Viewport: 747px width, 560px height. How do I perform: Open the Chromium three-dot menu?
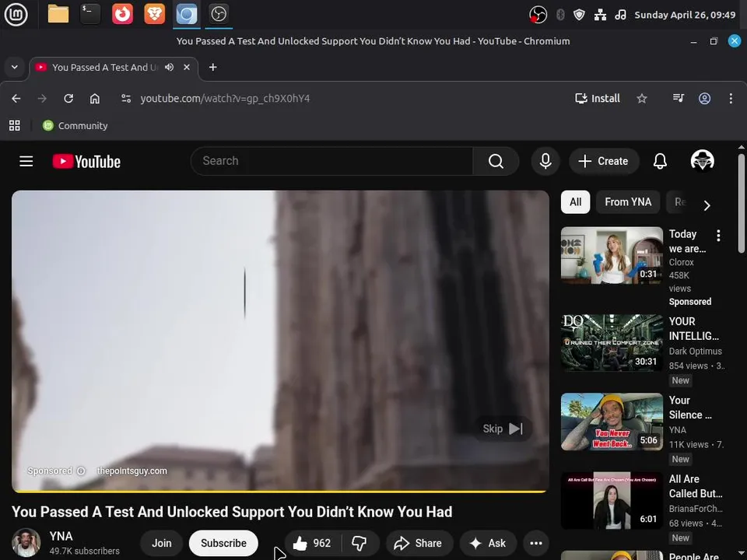731,99
